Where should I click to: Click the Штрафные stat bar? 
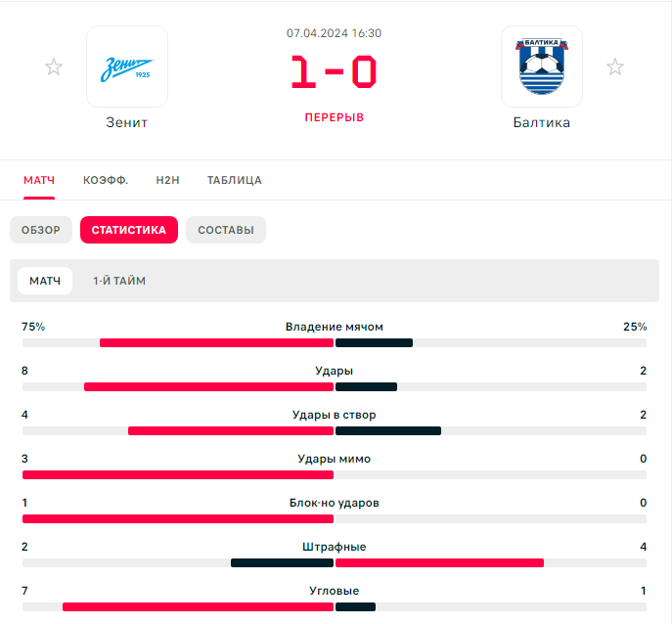tap(335, 562)
